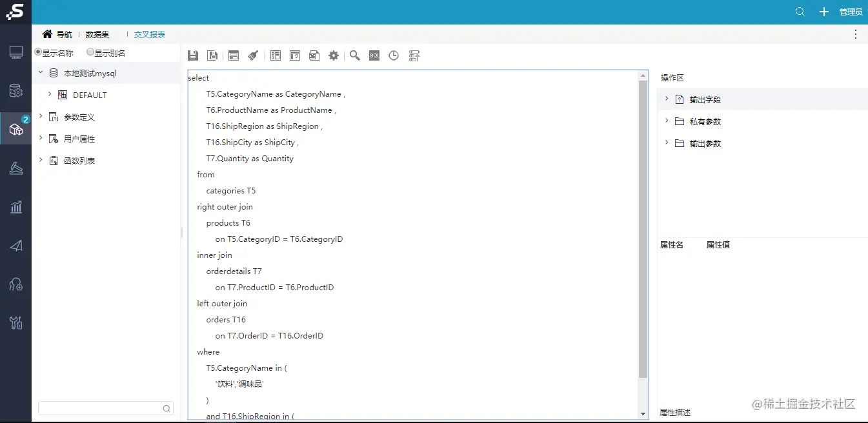The image size is (868, 423).
Task: Click the '饮料','调味品' values line
Action: (x=240, y=384)
